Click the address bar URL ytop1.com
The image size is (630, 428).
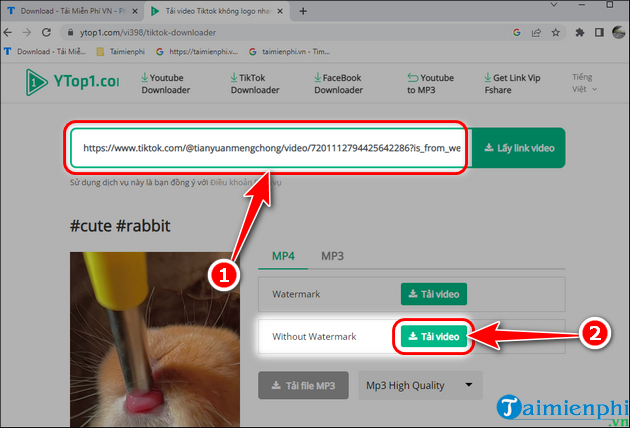[x=148, y=33]
